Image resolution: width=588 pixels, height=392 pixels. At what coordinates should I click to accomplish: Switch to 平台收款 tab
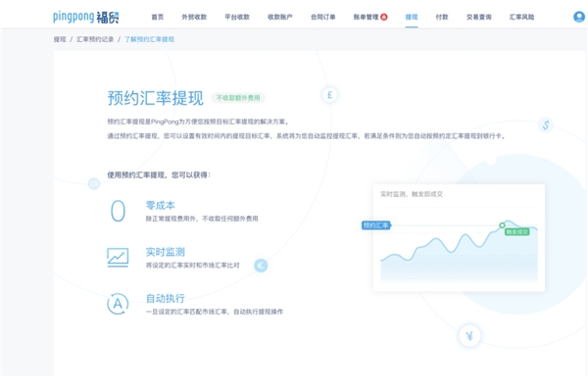tap(236, 17)
